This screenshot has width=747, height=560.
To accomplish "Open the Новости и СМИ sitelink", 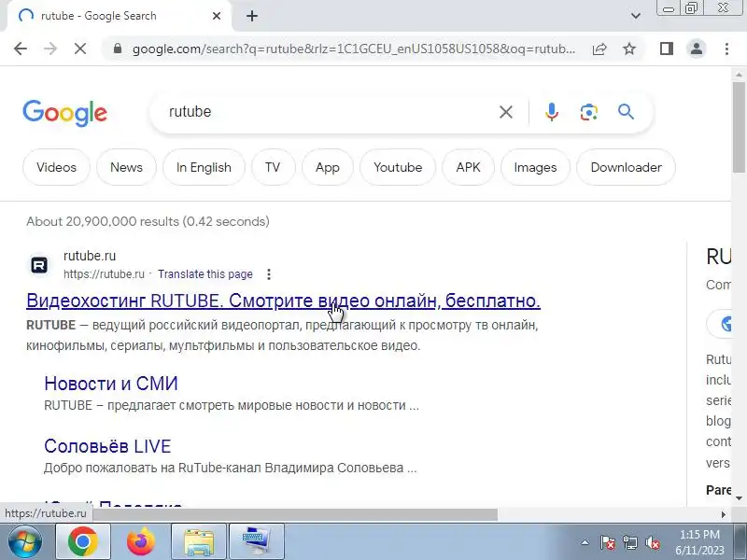I will tap(111, 384).
